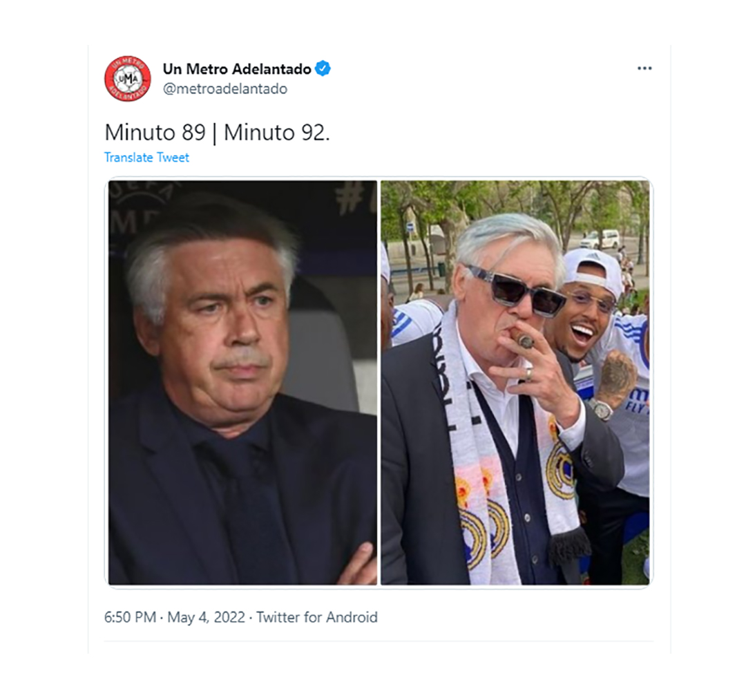Click the sunglasses in the right photo
This screenshot has height=700, width=746.
516,291
